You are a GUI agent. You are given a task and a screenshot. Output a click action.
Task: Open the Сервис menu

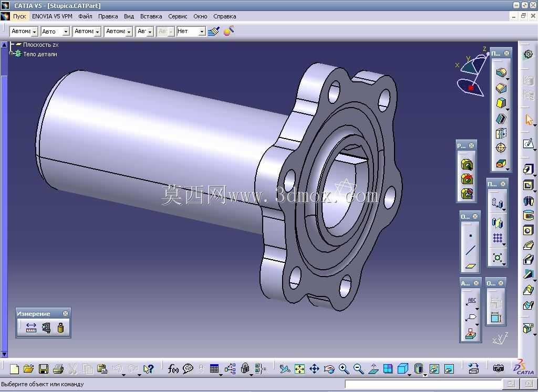pos(178,16)
